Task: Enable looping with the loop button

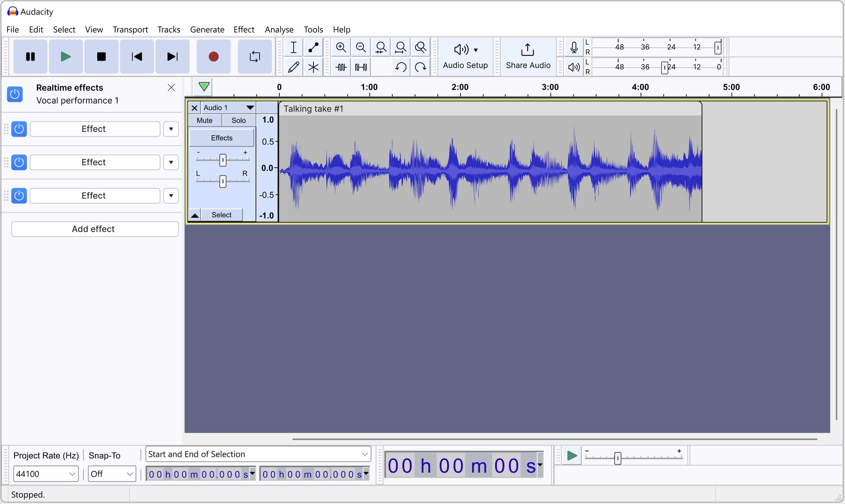Action: pyautogui.click(x=254, y=57)
